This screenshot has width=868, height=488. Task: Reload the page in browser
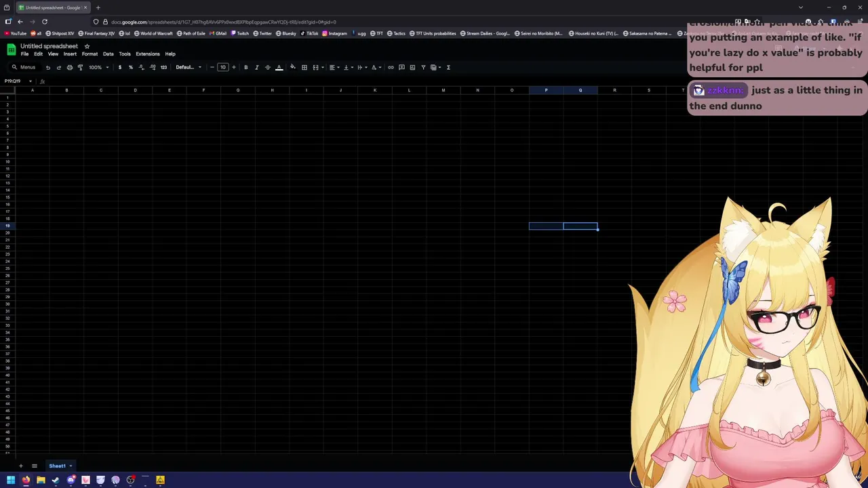45,22
